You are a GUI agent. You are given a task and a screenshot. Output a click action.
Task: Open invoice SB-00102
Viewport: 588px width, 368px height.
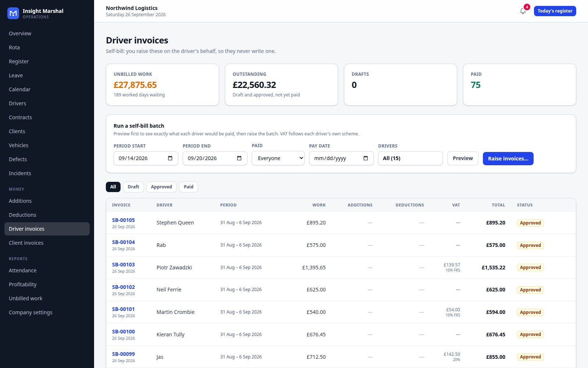[x=123, y=287]
